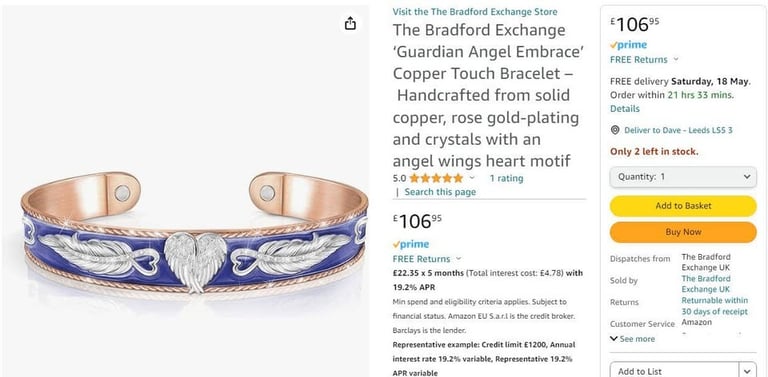Click the Search this page link
This screenshot has width=768, height=377.
(x=440, y=192)
